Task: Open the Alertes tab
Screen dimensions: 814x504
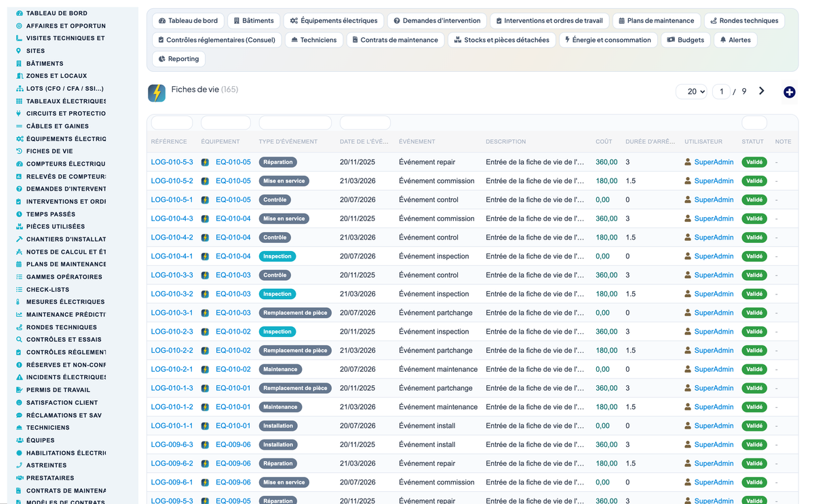Action: pyautogui.click(x=735, y=40)
